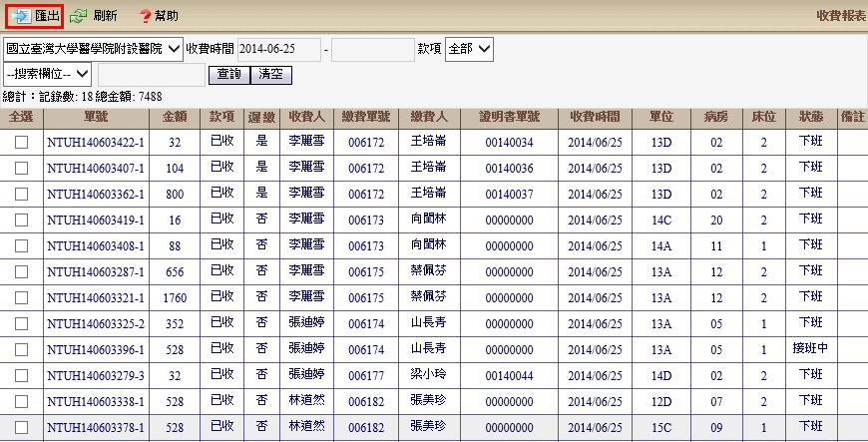
Task: Open payment slip number 006175 for NTUH140603287-1
Action: pyautogui.click(x=366, y=271)
